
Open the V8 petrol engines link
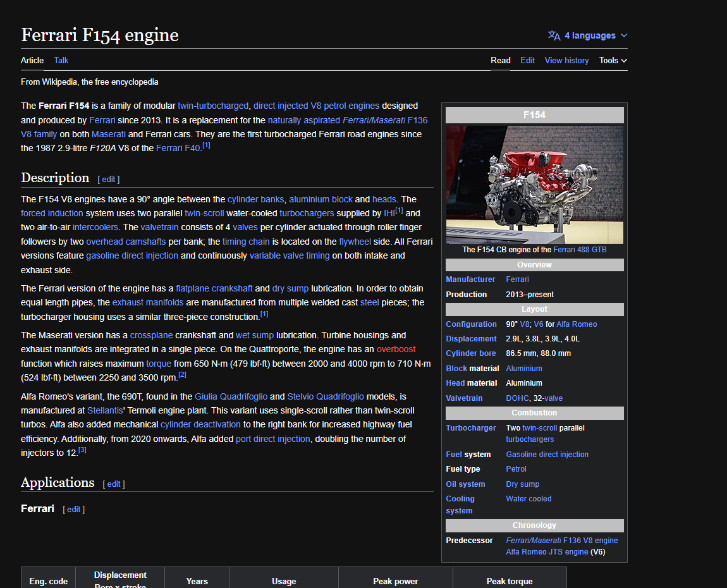(x=345, y=106)
